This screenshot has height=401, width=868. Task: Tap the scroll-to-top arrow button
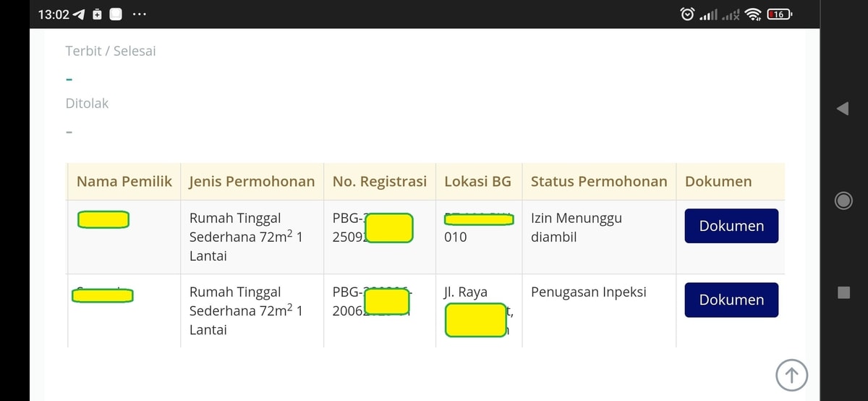tap(791, 375)
